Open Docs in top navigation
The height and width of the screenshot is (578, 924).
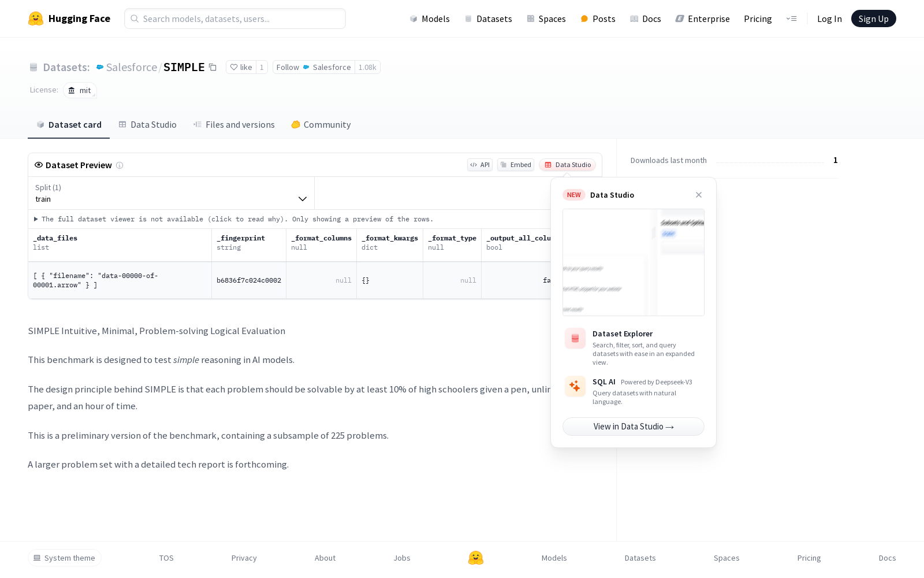click(645, 18)
